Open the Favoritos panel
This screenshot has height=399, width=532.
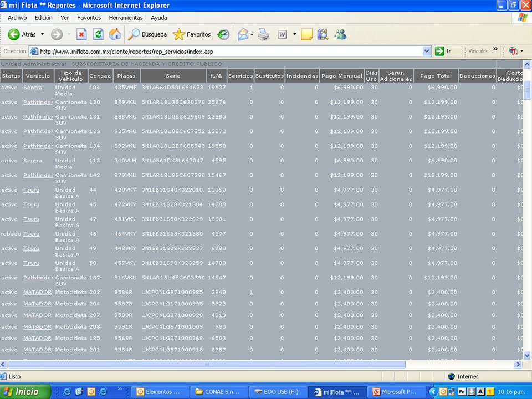[x=192, y=34]
